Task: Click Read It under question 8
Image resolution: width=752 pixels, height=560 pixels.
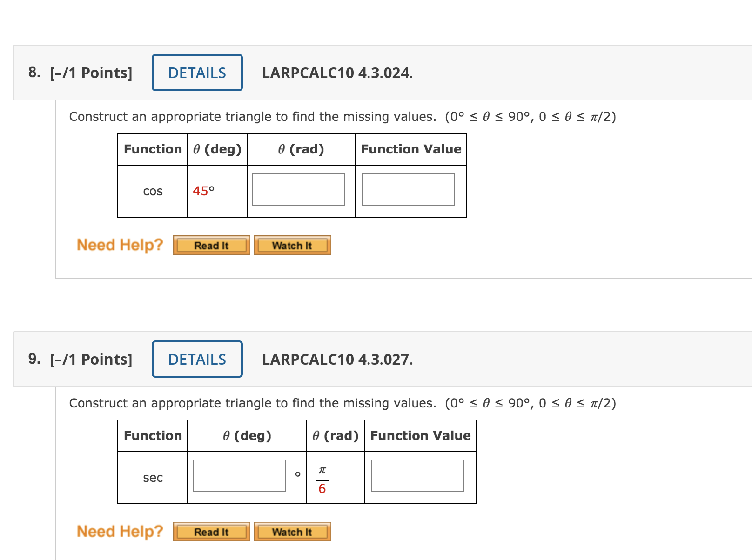Action: (212, 245)
